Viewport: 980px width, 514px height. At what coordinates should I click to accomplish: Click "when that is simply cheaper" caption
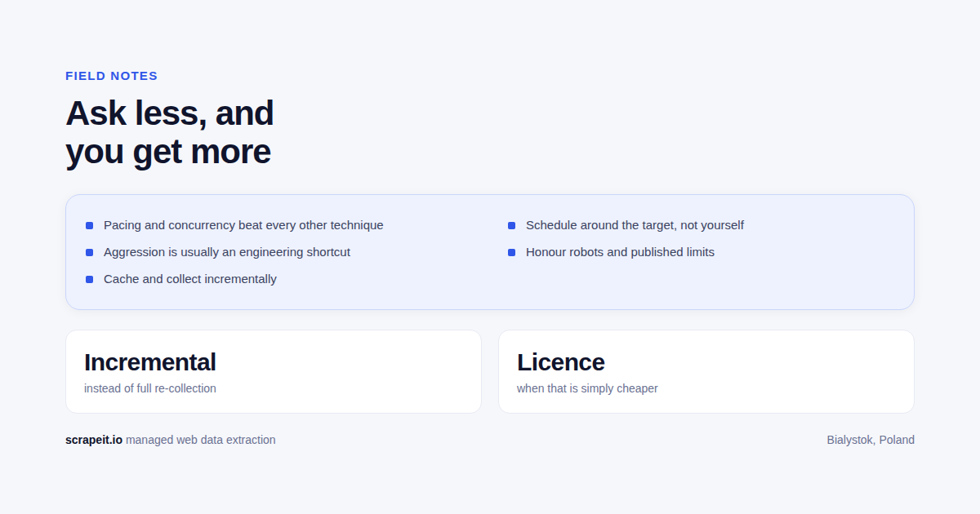tap(587, 388)
